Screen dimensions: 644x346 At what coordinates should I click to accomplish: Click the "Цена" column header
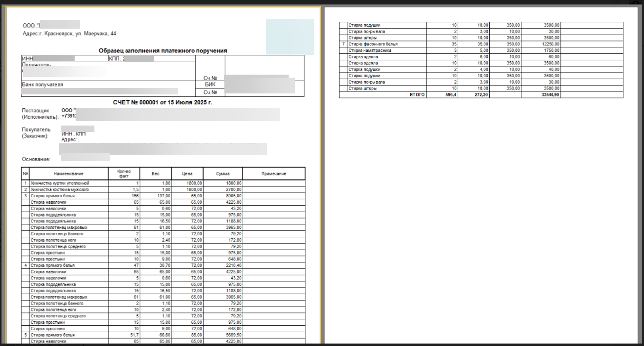187,173
